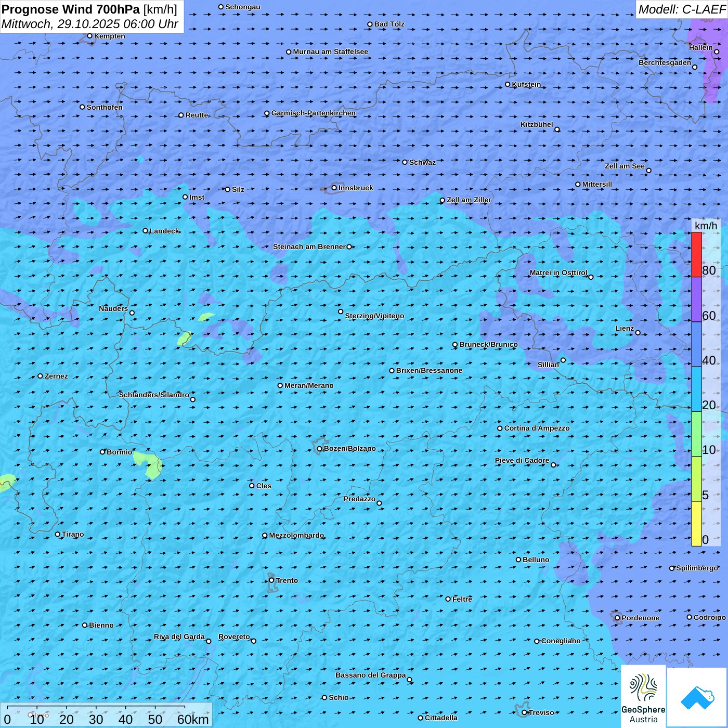Click the Berchtesgaden label
728x728 pixels.
click(x=665, y=62)
